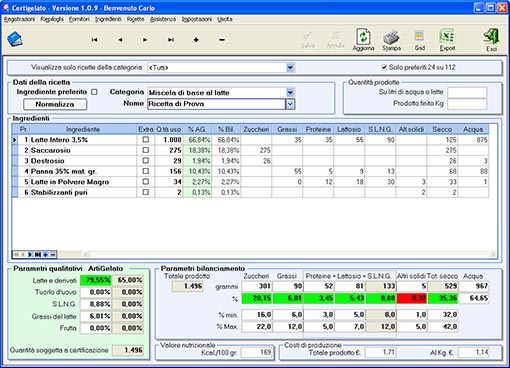Toggle Extra checkbox for Saccarosio
The width and height of the screenshot is (510, 368).
click(146, 150)
